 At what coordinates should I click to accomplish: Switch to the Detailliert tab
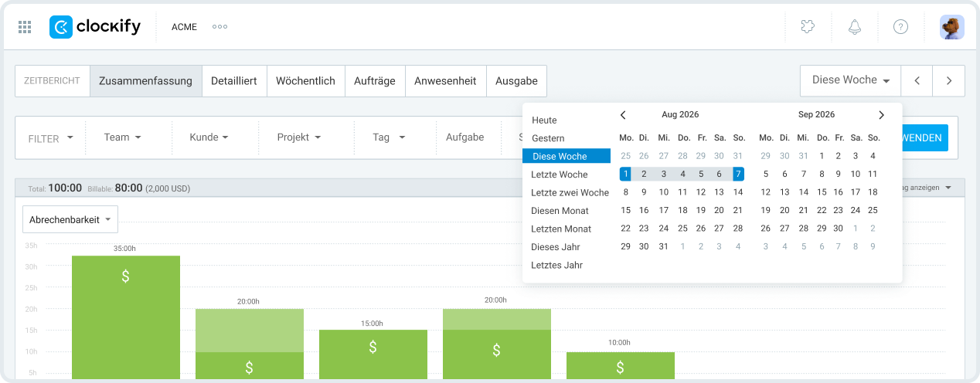[x=234, y=81]
